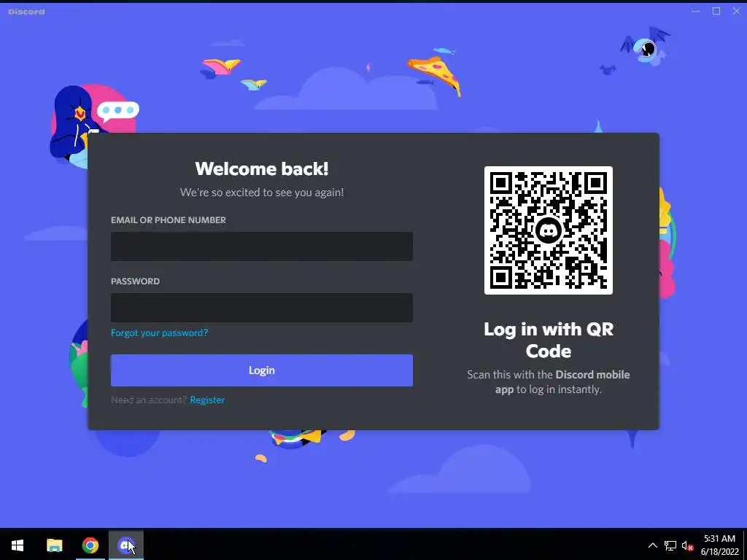This screenshot has width=747, height=560.
Task: Show hidden system tray icons
Action: tap(653, 545)
